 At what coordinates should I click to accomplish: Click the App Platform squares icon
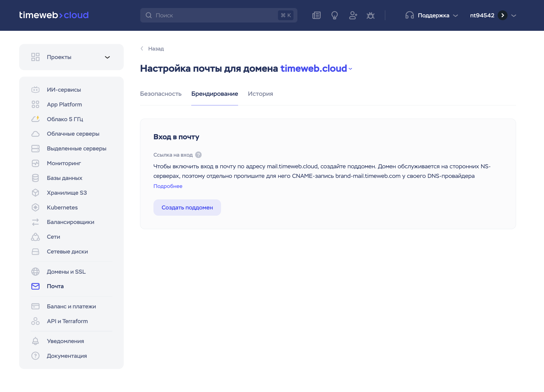(35, 104)
